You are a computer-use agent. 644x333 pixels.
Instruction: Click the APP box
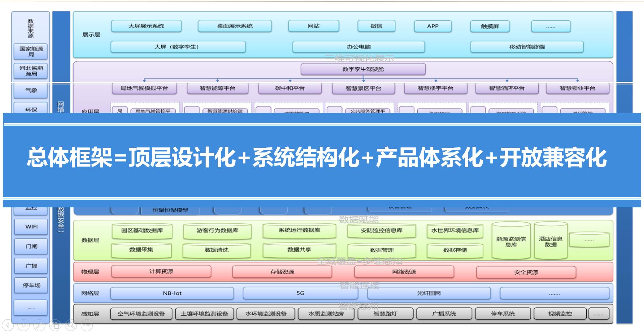click(433, 26)
